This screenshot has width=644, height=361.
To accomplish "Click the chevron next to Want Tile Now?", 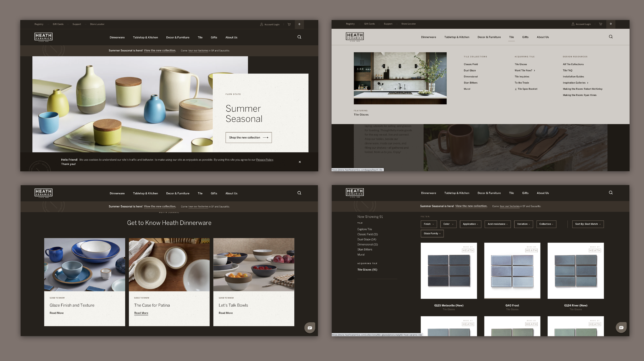I will (x=534, y=70).
